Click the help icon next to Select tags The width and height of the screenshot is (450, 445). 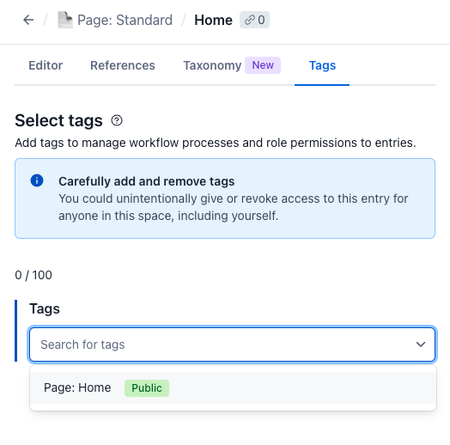(117, 120)
